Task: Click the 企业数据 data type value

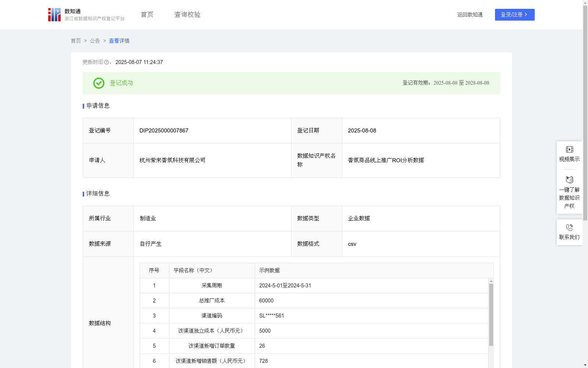Action: [x=359, y=219]
